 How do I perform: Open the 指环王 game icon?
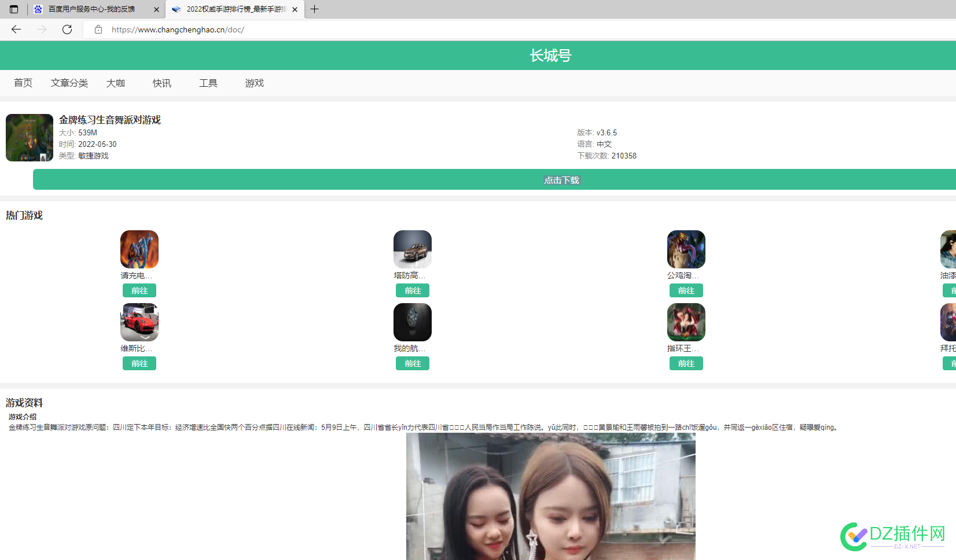click(686, 322)
